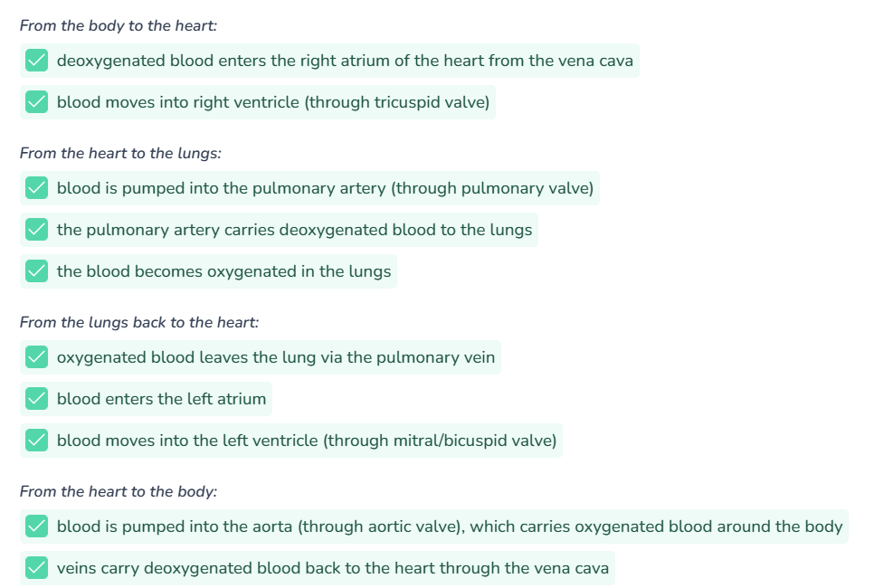
Task: Uncheck the 'deoxygenated blood enters the right atrium' checkbox
Action: tap(36, 62)
